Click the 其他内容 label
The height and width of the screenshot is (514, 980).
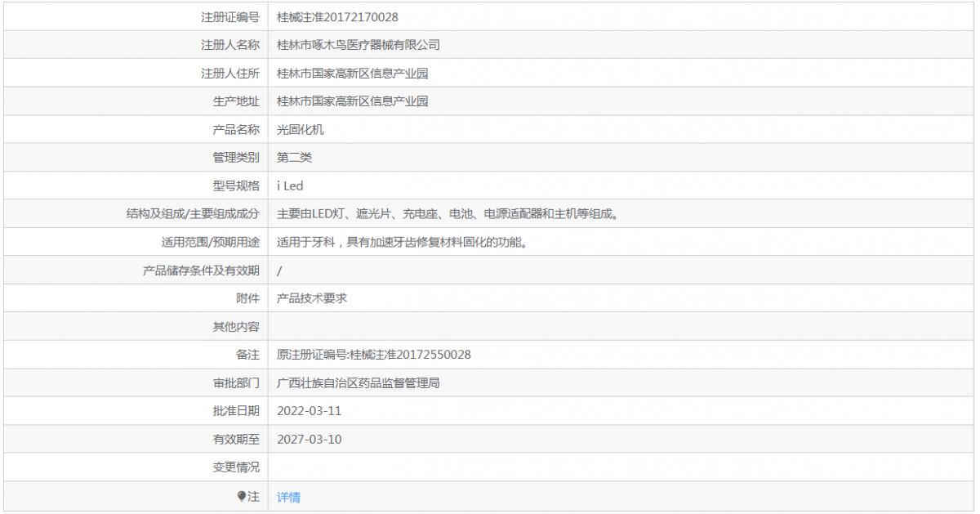tap(236, 327)
